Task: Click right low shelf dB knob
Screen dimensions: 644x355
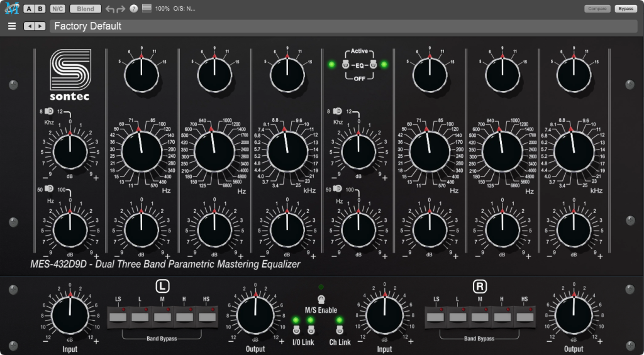Action: (358, 230)
